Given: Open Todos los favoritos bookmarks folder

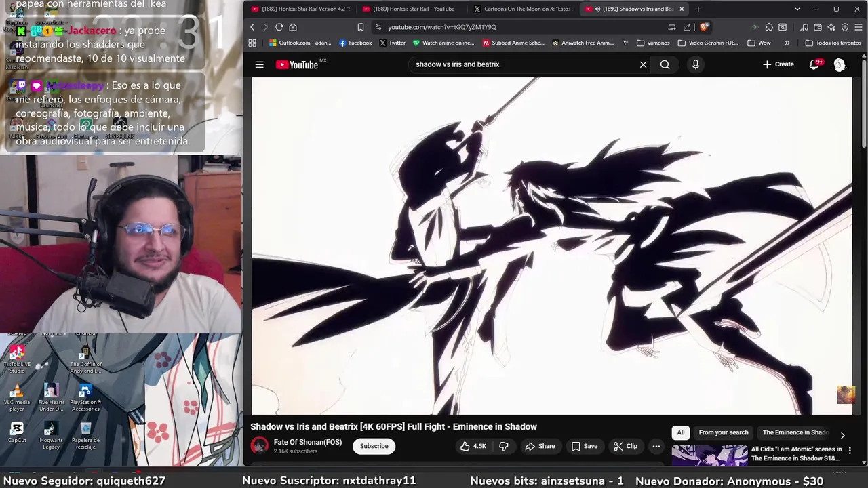Looking at the screenshot, I should pos(833,43).
